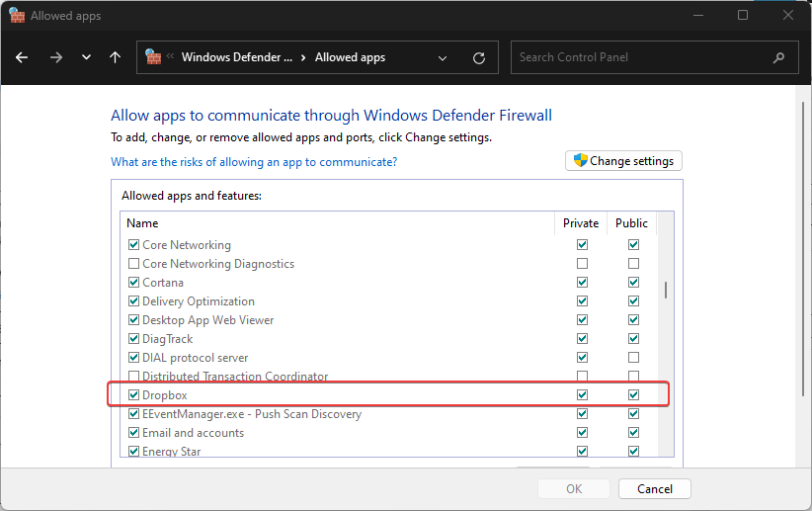Toggle Private checkbox for Core Networking
This screenshot has width=812, height=511.
tap(582, 244)
